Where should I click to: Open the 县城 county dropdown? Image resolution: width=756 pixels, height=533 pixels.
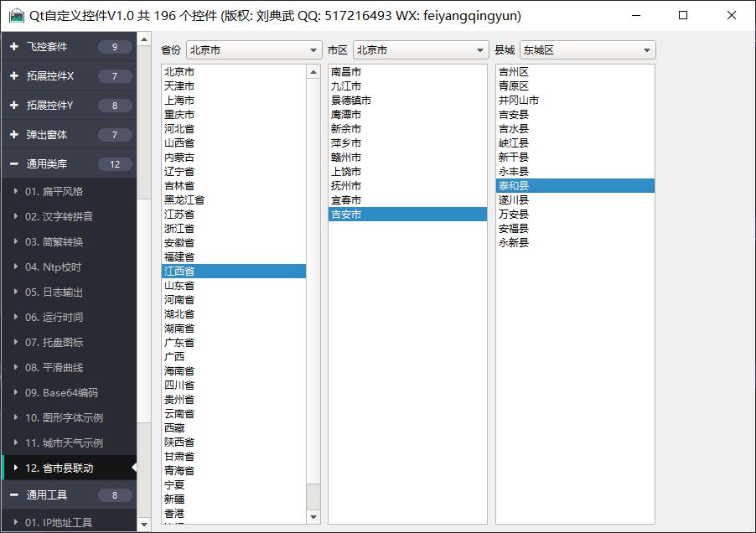pyautogui.click(x=587, y=50)
